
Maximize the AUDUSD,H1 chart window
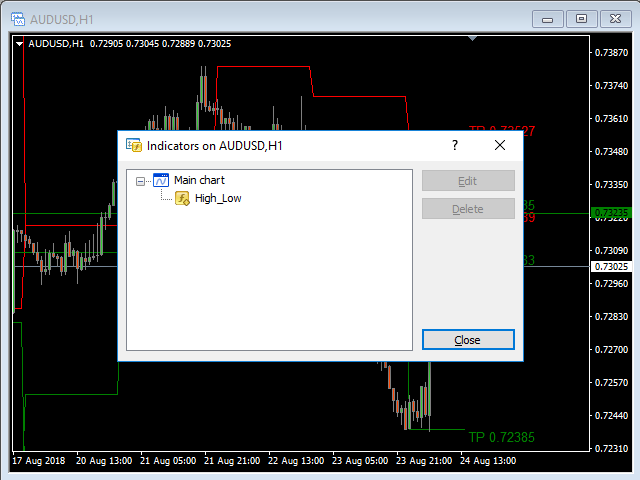click(x=582, y=19)
